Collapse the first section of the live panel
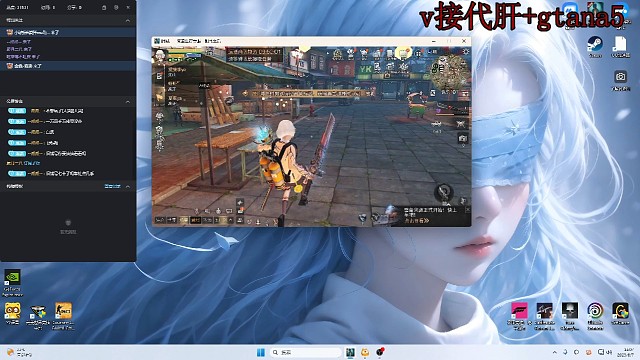 (128, 20)
